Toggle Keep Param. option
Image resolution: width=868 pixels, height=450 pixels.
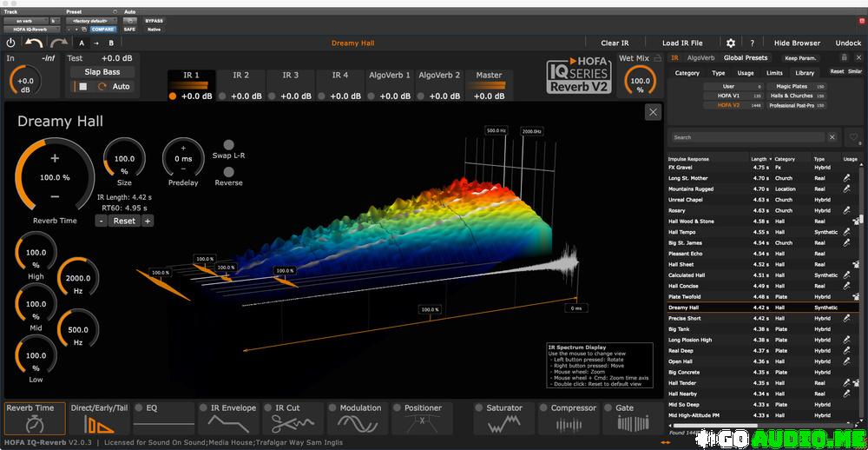click(x=802, y=57)
